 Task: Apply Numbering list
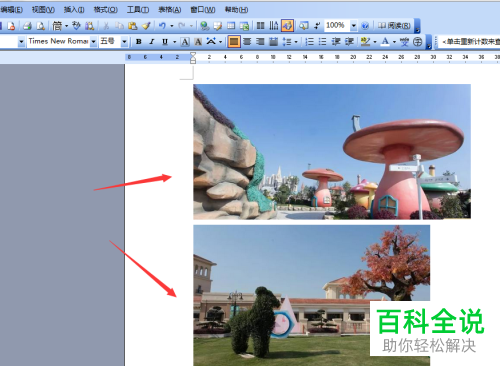point(309,42)
